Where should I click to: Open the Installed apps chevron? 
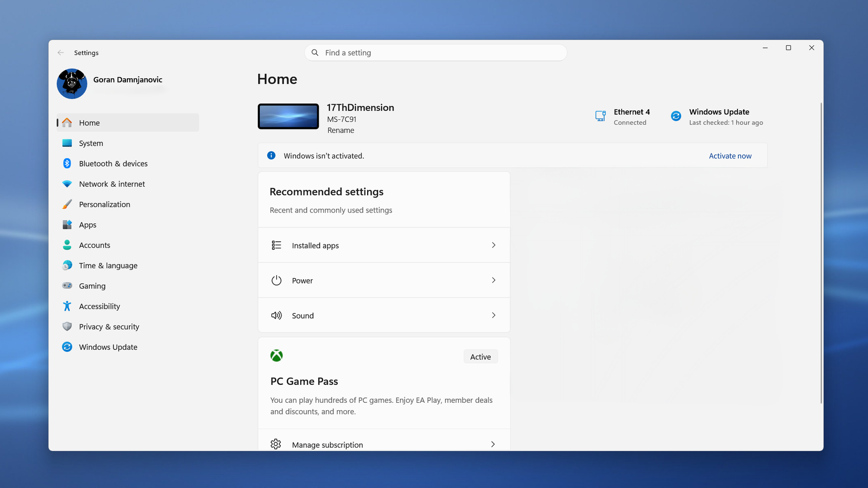[493, 245]
